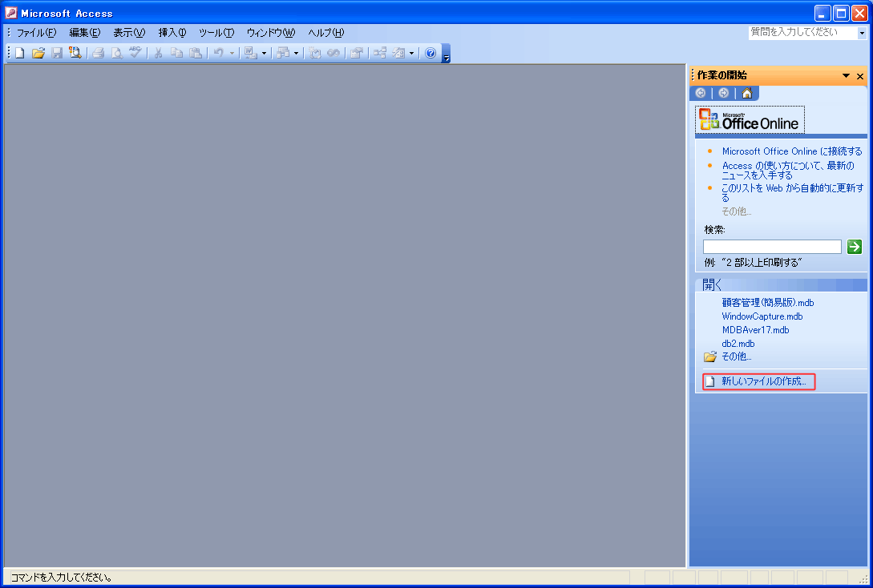Click the Undo arrow icon
873x588 pixels.
tap(219, 53)
